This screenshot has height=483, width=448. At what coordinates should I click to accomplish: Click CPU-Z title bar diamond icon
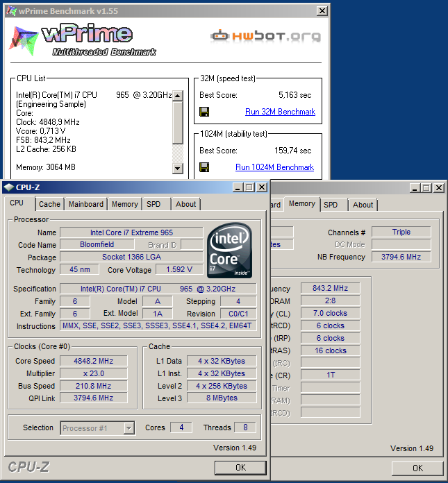9,187
